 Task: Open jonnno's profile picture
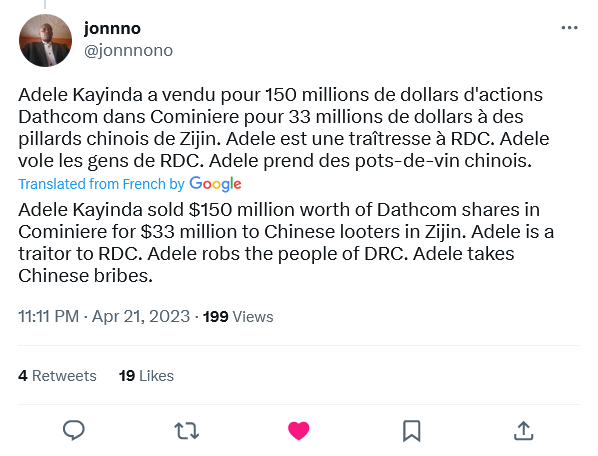pos(45,40)
